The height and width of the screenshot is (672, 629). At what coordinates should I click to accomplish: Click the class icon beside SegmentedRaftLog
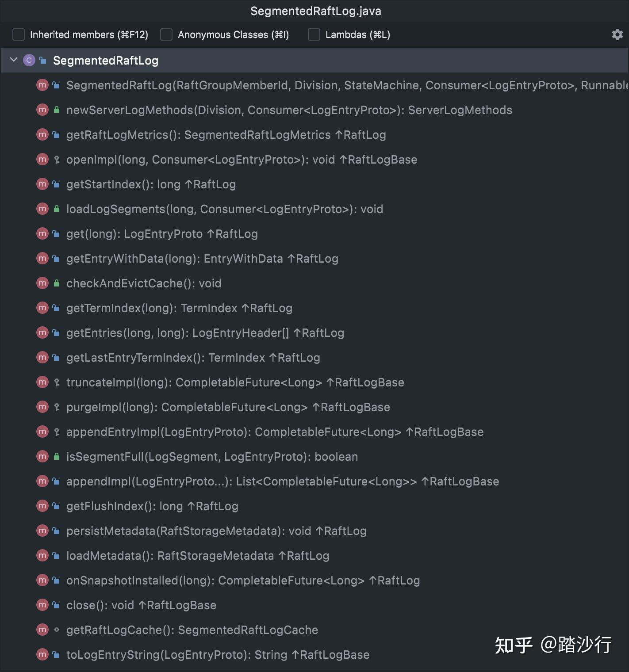29,60
